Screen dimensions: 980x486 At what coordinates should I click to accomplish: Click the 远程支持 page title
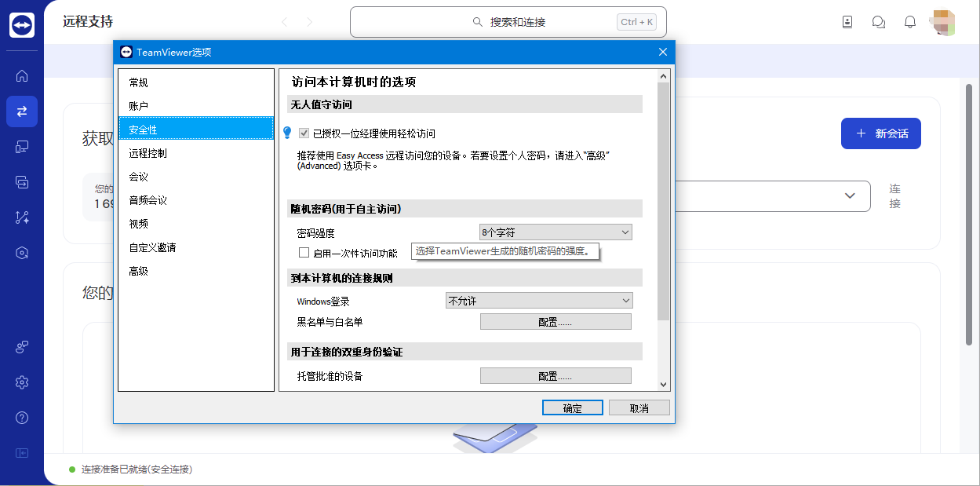click(x=88, y=22)
